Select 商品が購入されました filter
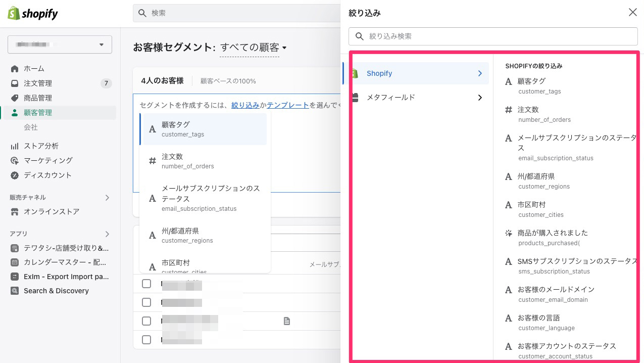The height and width of the screenshot is (363, 644). tap(553, 233)
